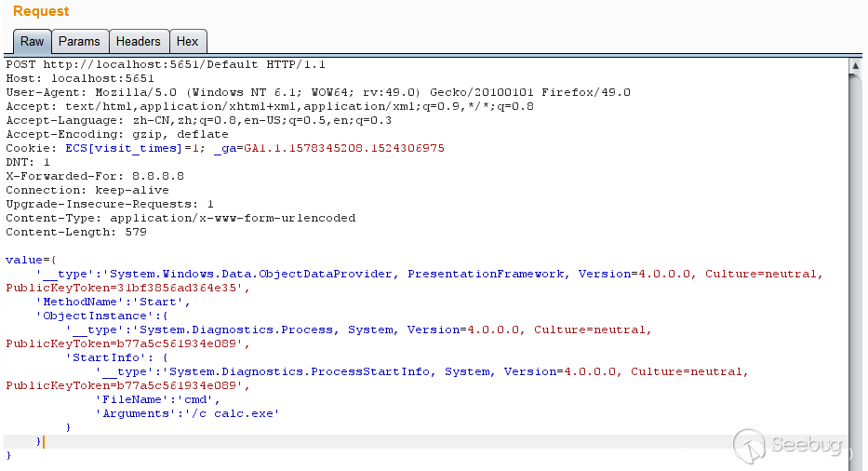Click the User-Agent header line
The image size is (868, 471).
(318, 92)
